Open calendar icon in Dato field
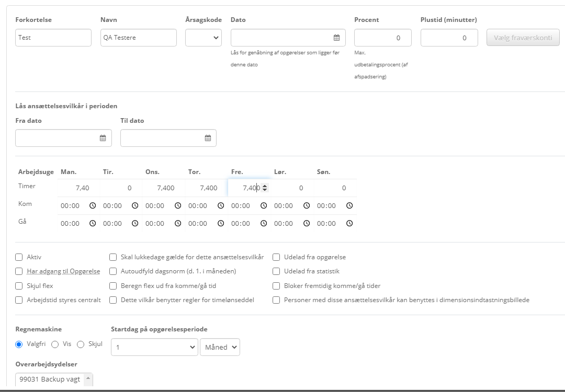Image resolution: width=565 pixels, height=392 pixels. pos(337,38)
